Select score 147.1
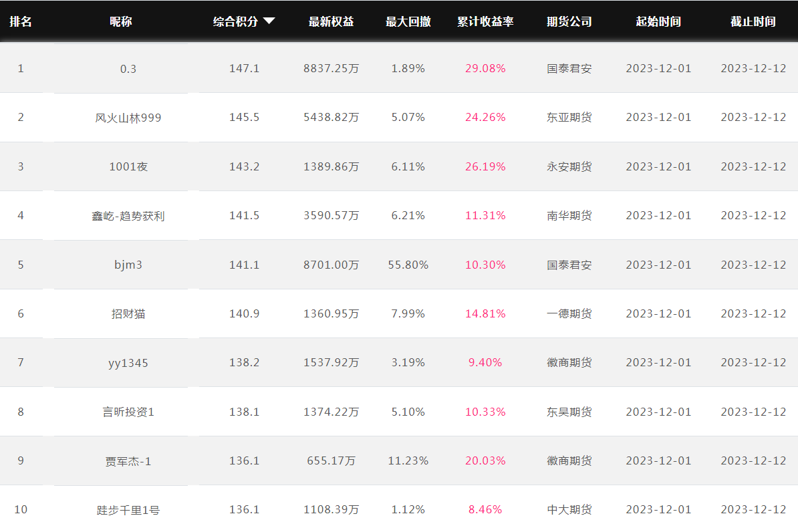This screenshot has height=532, width=798. [x=245, y=68]
